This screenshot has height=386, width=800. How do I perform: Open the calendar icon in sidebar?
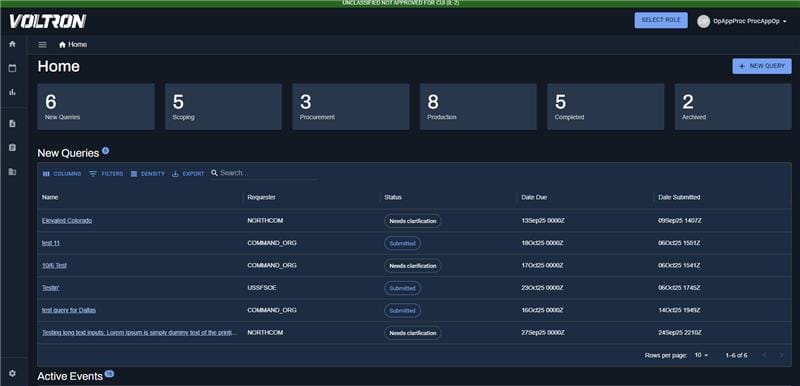(12, 68)
